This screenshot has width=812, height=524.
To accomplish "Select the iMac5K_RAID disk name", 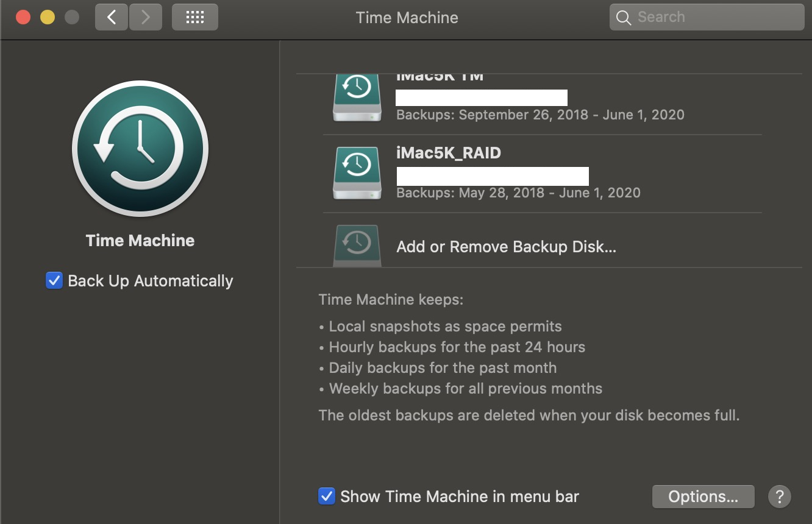I will click(x=449, y=153).
